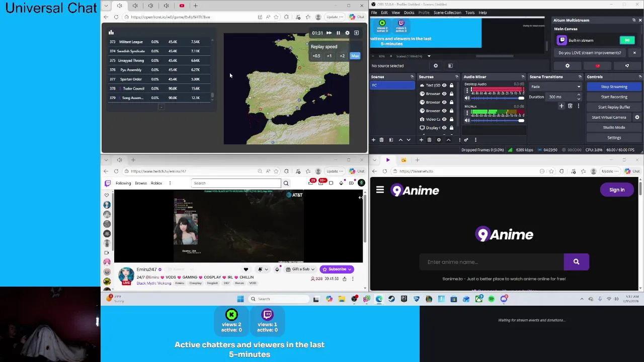Follow Emiru247 with the heart icon
The image size is (644, 362).
click(246, 269)
